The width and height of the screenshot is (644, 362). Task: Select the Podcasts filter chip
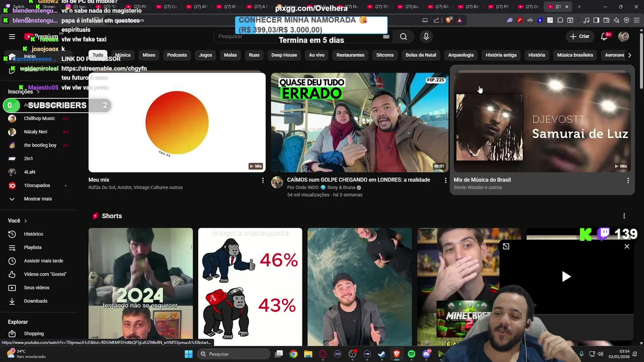177,55
